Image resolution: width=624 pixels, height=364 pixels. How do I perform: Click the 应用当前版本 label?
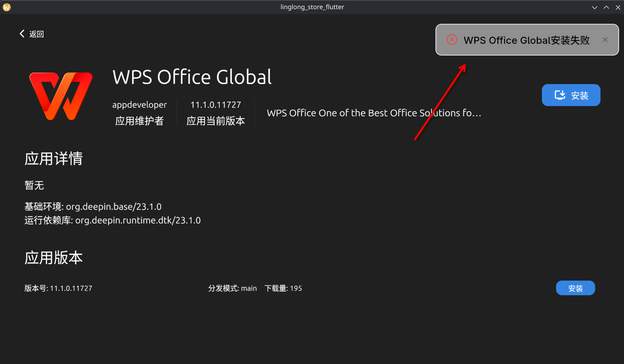(216, 121)
